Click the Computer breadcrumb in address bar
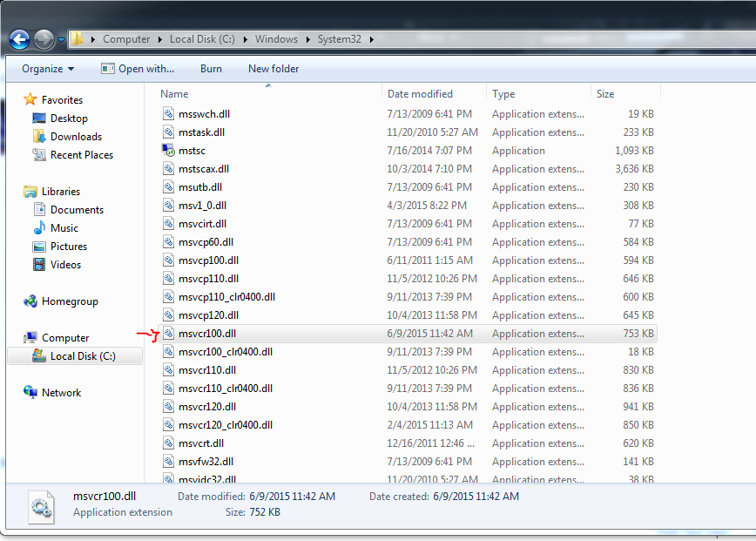The height and width of the screenshot is (541, 756). 126,39
